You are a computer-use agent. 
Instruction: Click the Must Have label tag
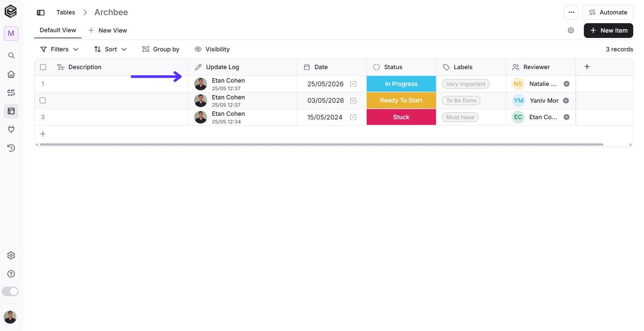tap(460, 117)
